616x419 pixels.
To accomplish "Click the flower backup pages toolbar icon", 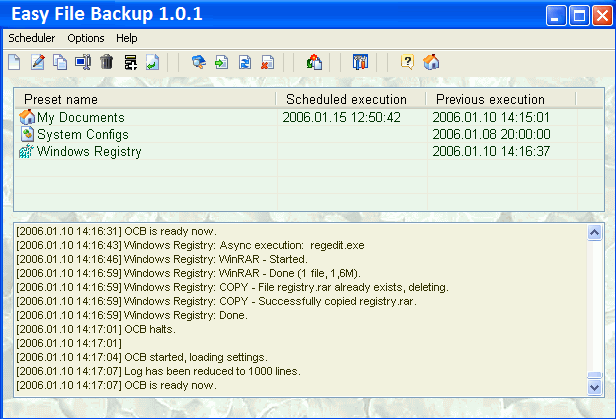I will 314,62.
